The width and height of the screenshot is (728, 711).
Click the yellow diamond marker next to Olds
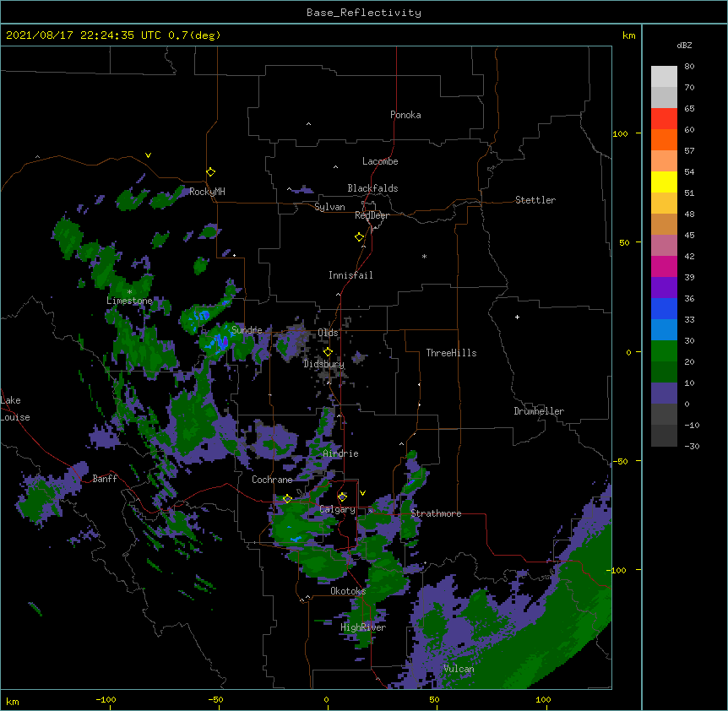[328, 351]
